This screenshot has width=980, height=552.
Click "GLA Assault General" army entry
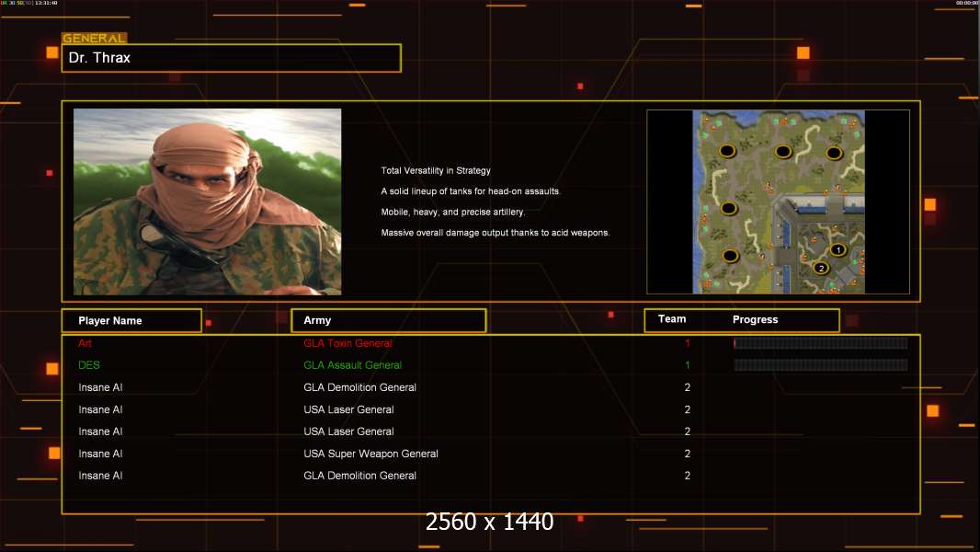pyautogui.click(x=352, y=365)
